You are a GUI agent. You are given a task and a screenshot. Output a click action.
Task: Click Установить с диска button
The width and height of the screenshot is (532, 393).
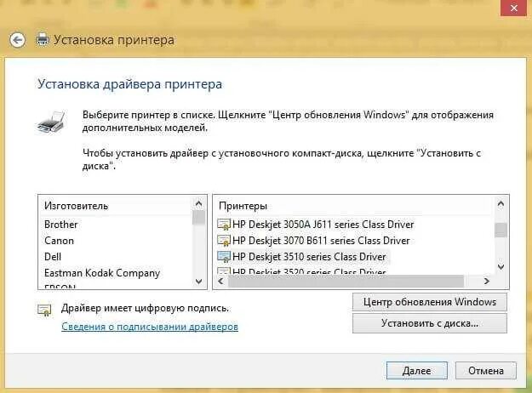point(430,323)
